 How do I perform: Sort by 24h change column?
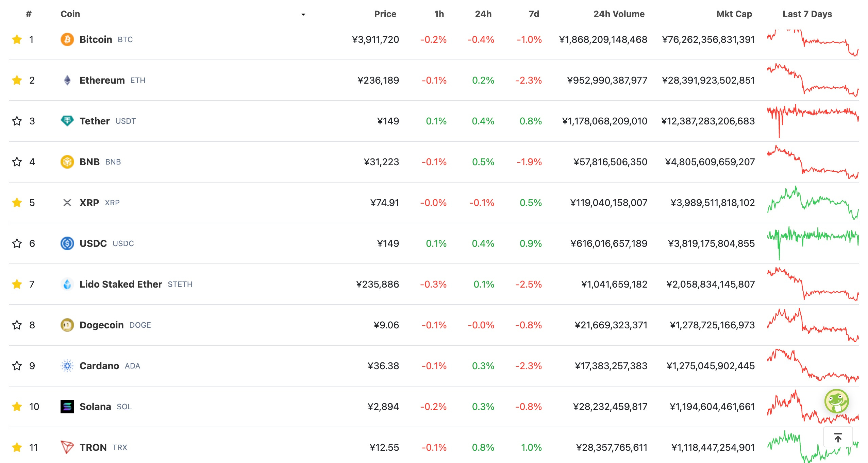tap(483, 14)
